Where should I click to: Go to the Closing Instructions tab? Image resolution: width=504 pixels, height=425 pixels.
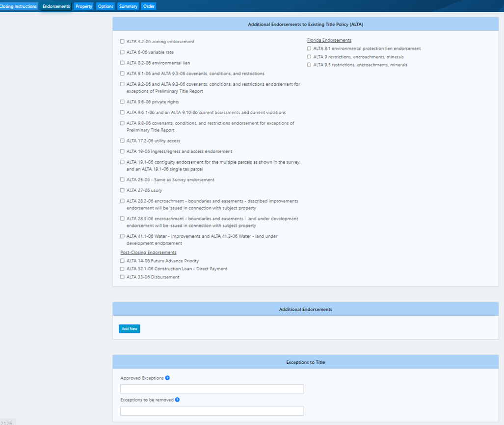click(x=18, y=6)
